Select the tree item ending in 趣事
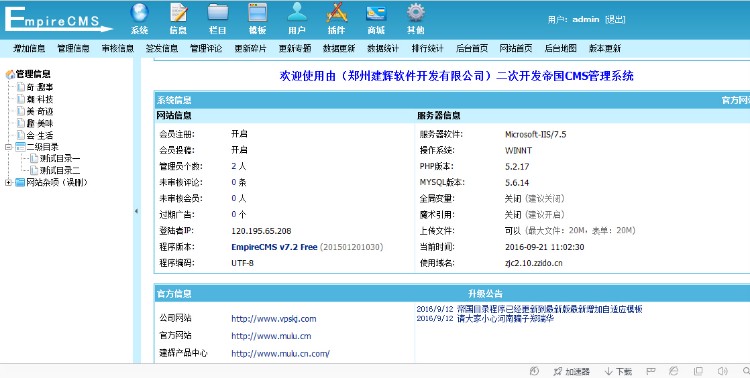The width and height of the screenshot is (750, 378). [x=40, y=88]
